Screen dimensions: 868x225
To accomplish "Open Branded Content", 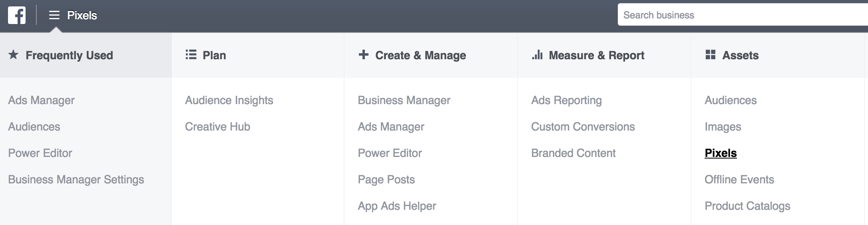I will pyautogui.click(x=573, y=153).
